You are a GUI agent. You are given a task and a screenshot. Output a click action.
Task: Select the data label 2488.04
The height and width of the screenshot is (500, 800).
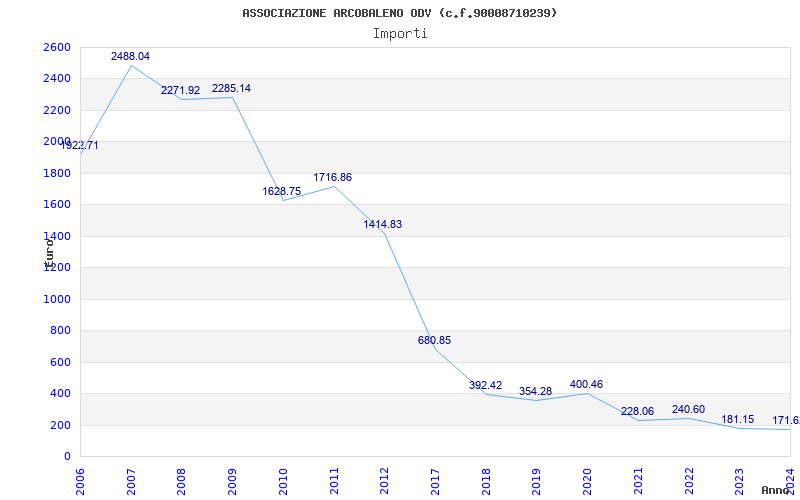pyautogui.click(x=131, y=57)
